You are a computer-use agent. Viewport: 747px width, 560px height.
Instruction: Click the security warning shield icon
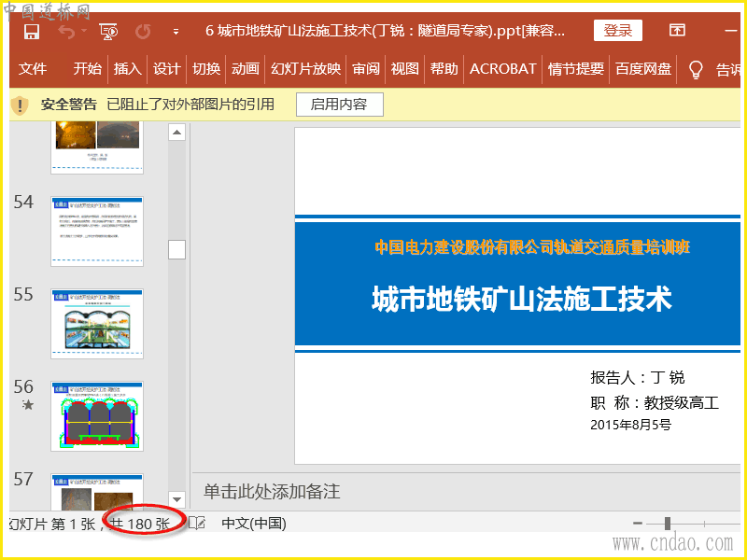click(20, 105)
